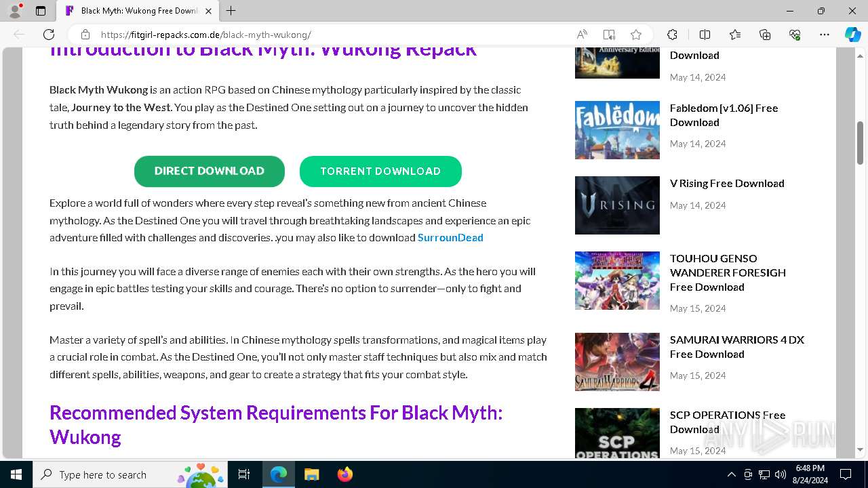The image size is (868, 488).
Task: Show hidden tray icons chevron
Action: tap(731, 474)
